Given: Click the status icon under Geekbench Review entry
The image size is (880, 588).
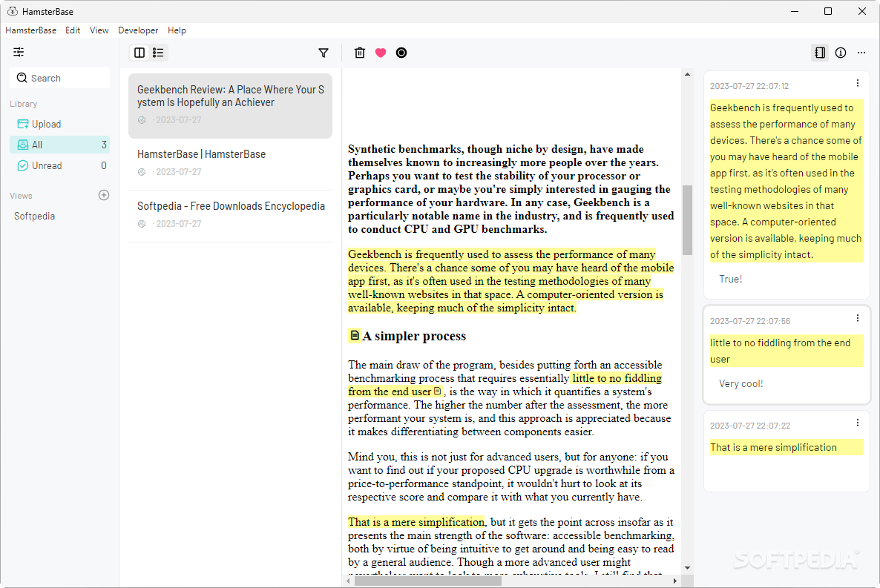Looking at the screenshot, I should tap(142, 120).
